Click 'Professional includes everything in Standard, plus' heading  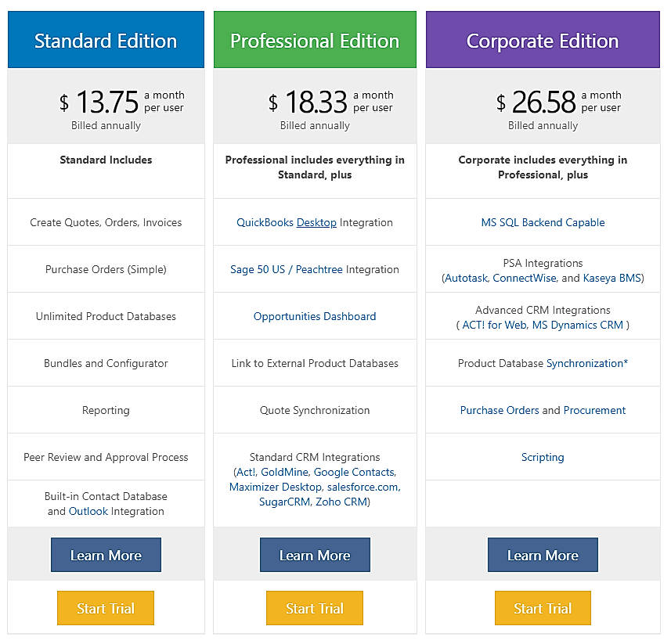pos(315,167)
